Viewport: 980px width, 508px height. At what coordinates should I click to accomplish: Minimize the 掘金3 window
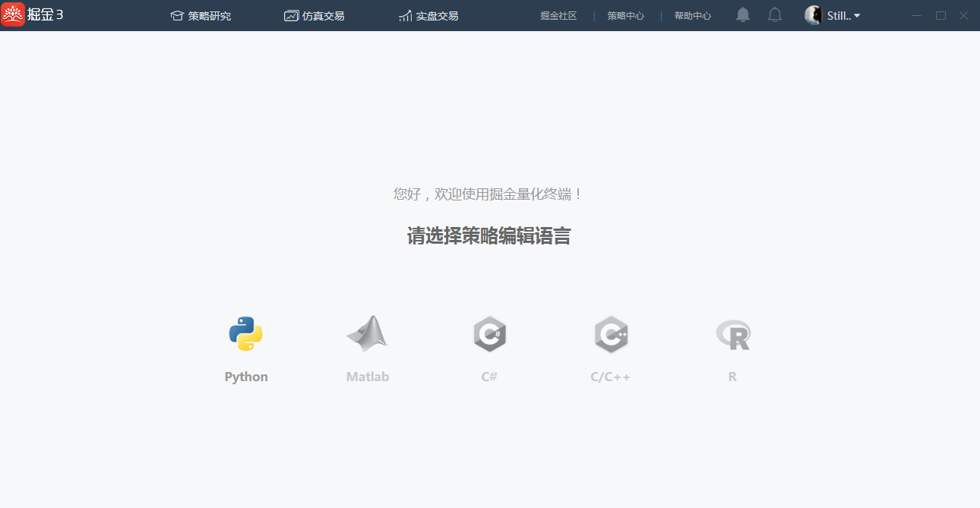[917, 15]
